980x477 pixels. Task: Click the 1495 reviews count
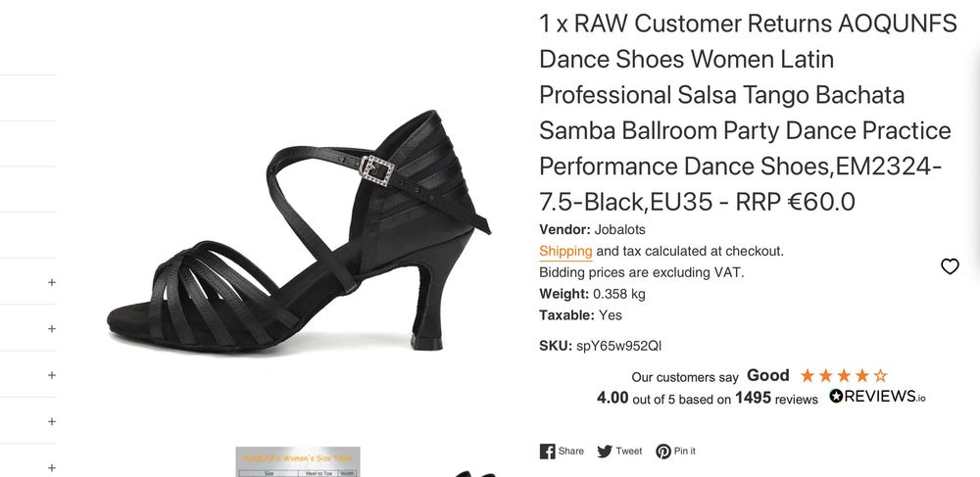tap(753, 399)
